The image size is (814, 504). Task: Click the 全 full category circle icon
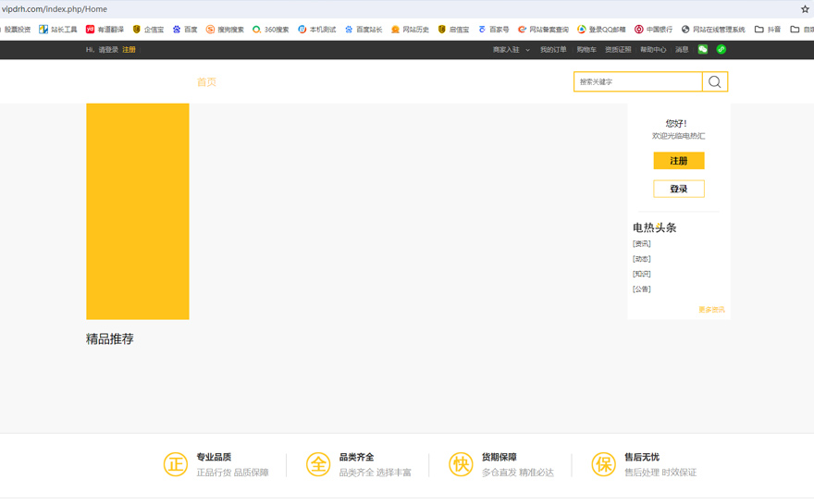tap(318, 464)
